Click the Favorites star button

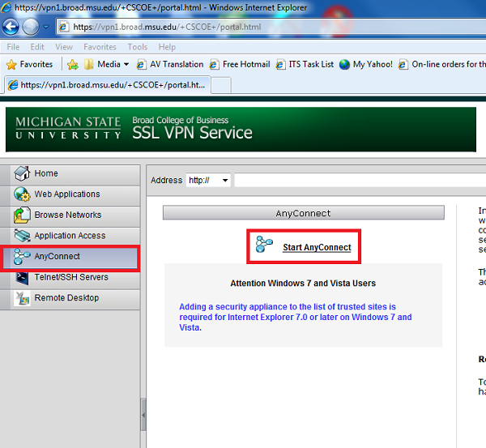pyautogui.click(x=29, y=64)
